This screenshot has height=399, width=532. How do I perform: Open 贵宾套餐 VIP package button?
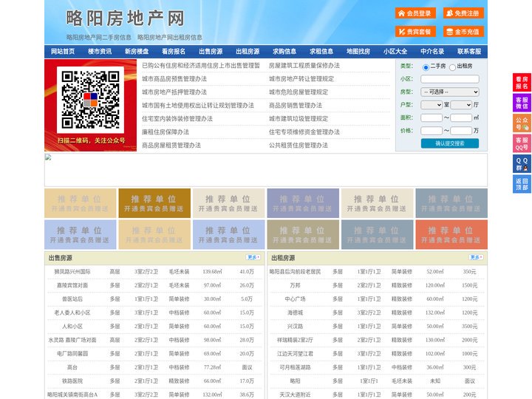pos(415,32)
